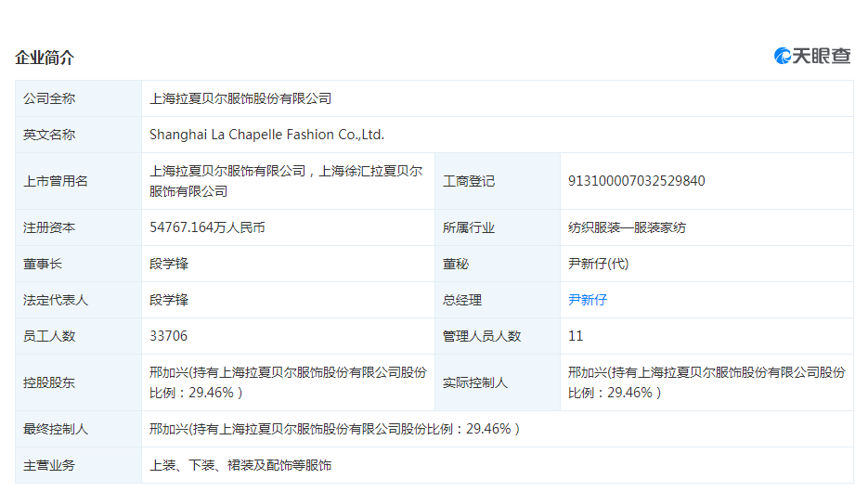Select registration number 913100007032529840
The height and width of the screenshot is (492, 868).
pyautogui.click(x=637, y=181)
